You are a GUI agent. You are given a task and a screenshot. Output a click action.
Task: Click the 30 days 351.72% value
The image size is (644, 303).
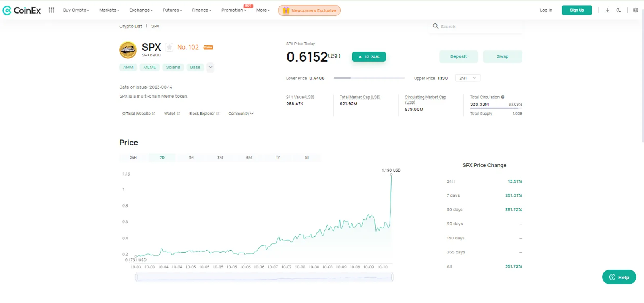coord(514,210)
